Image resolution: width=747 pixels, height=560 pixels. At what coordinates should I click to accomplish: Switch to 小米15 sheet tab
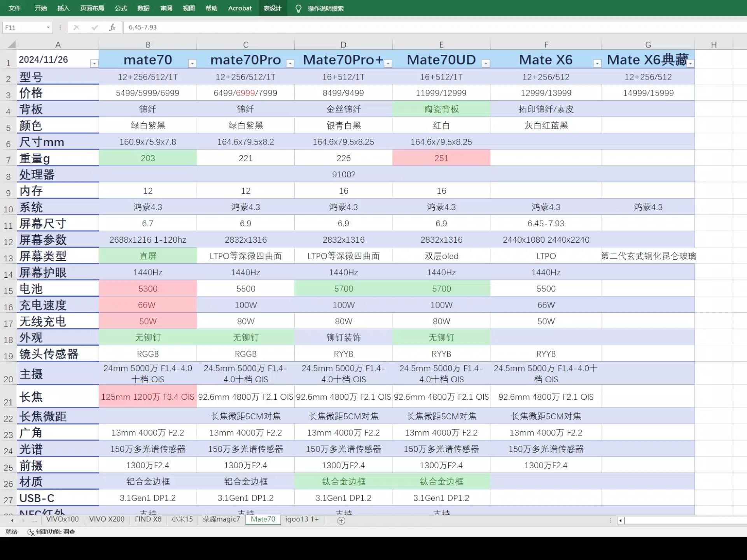click(x=182, y=519)
